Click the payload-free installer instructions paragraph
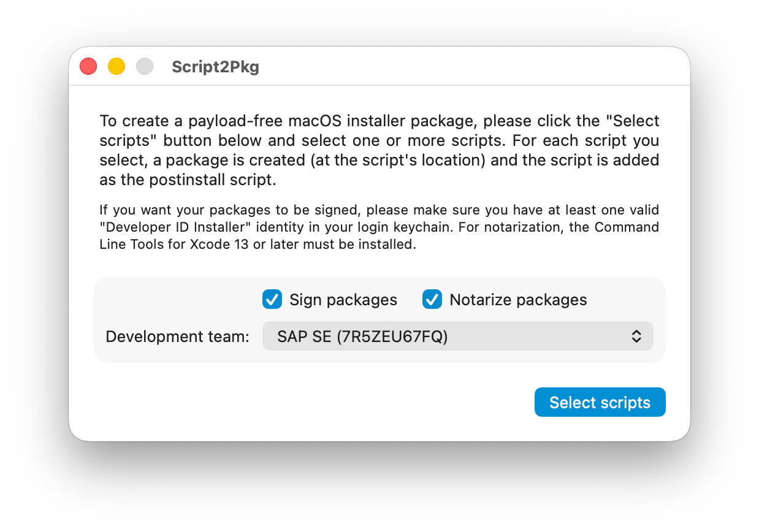The height and width of the screenshot is (532, 759). [x=379, y=150]
